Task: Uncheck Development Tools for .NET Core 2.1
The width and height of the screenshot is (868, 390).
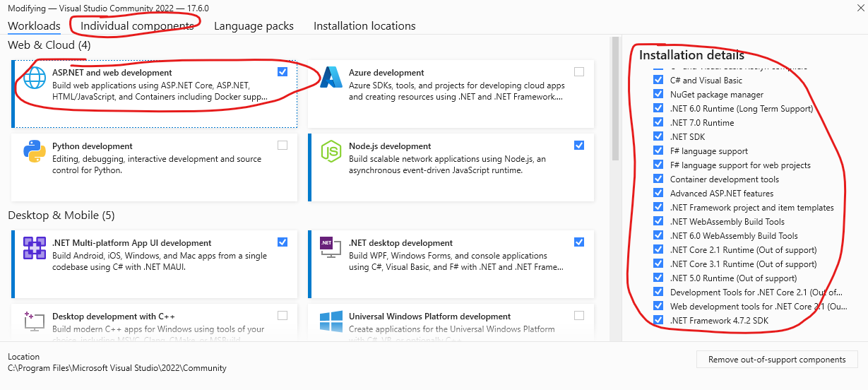Action: (x=658, y=292)
